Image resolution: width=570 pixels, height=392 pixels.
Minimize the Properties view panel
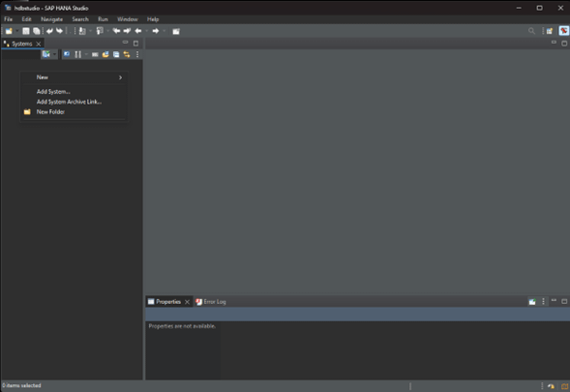pyautogui.click(x=554, y=301)
